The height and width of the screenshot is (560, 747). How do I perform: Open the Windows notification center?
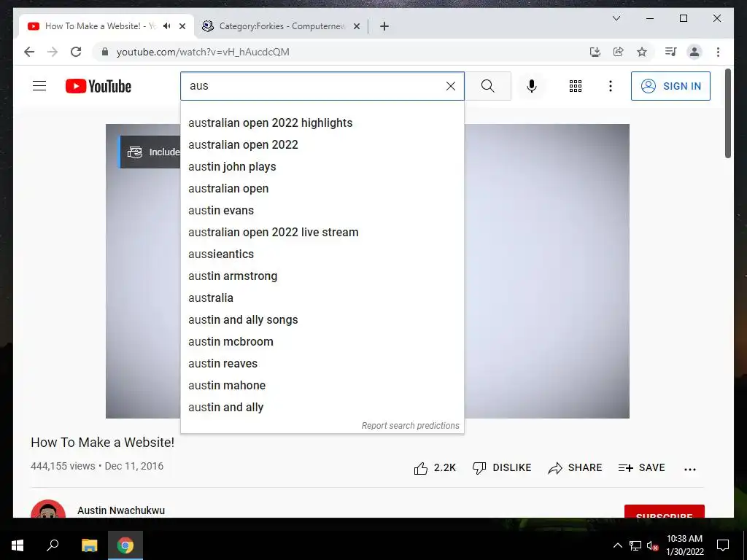[723, 545]
